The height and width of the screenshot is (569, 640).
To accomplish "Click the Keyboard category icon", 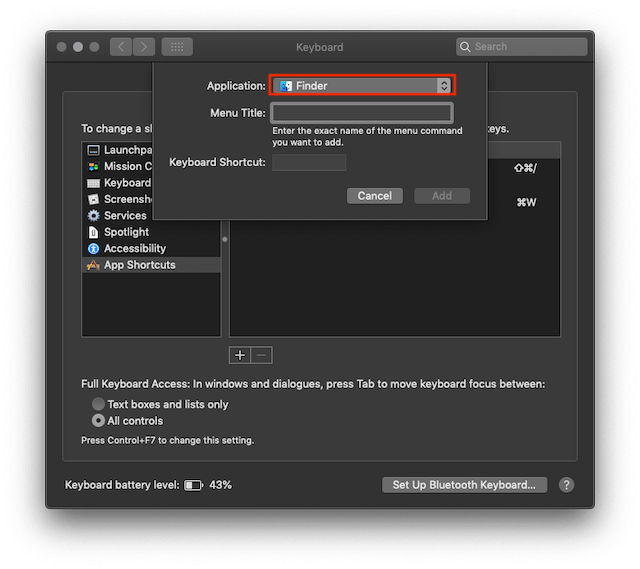I will pos(93,183).
